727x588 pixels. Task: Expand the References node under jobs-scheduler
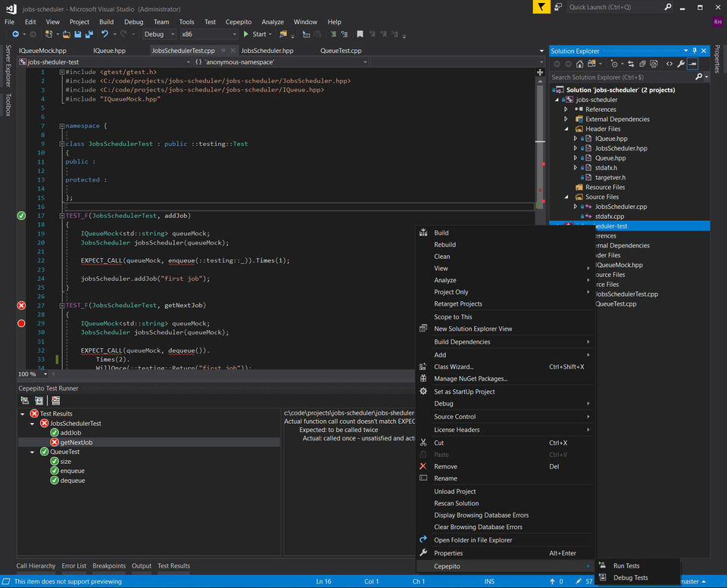click(x=566, y=110)
